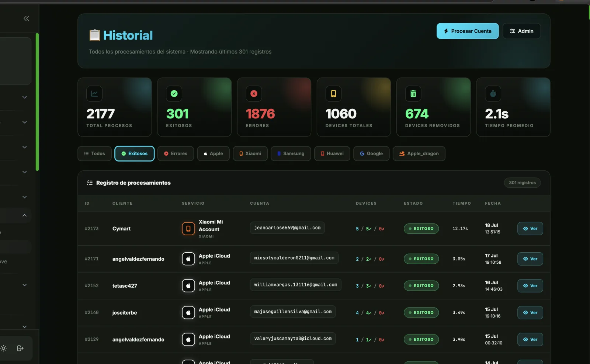
Task: Click the client name Cymart
Action: [x=121, y=229]
